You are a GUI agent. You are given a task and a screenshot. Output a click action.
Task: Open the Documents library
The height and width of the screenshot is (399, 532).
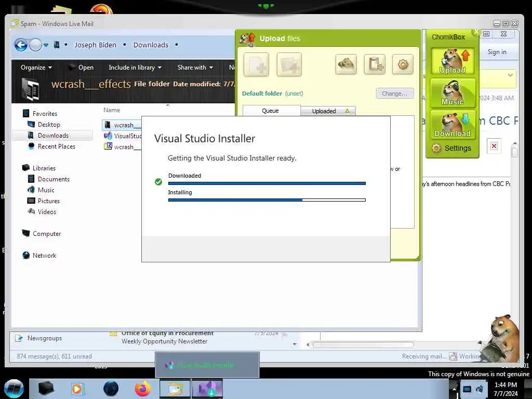coord(48,179)
